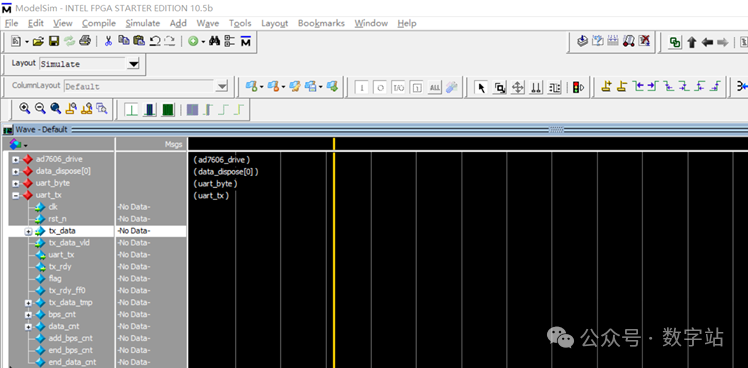Open the Wave menu
This screenshot has height=368, width=748.
click(x=208, y=23)
